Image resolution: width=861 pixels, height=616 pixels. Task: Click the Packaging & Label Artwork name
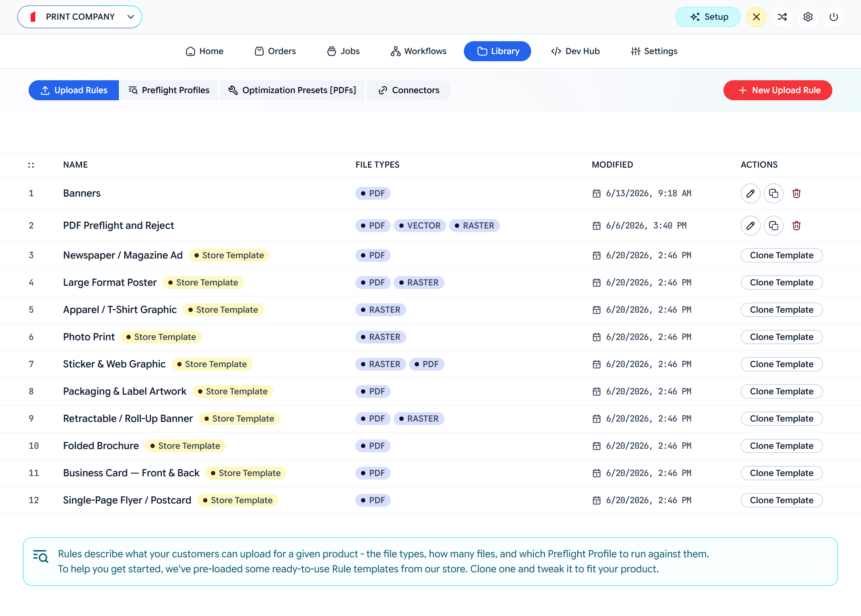pos(124,391)
